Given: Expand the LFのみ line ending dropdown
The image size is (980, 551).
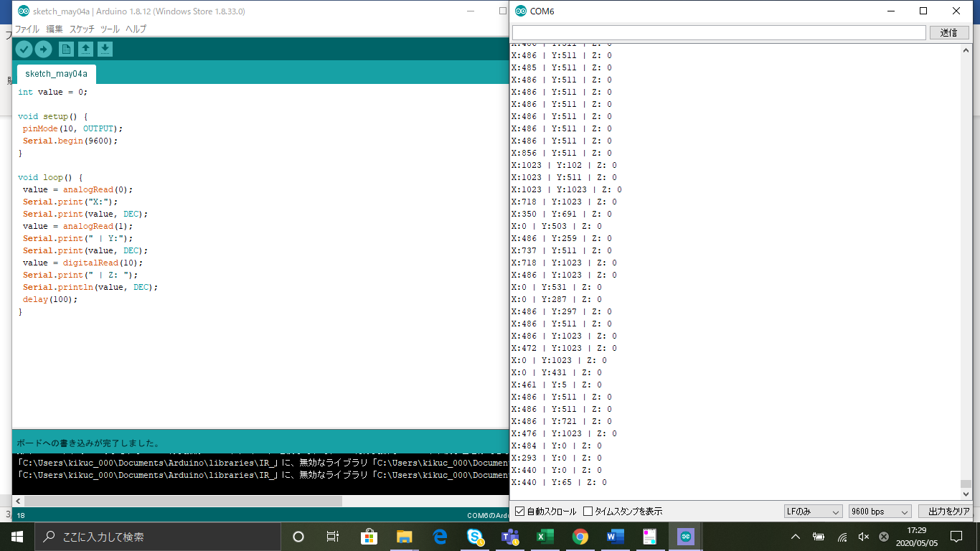Looking at the screenshot, I should [x=813, y=512].
